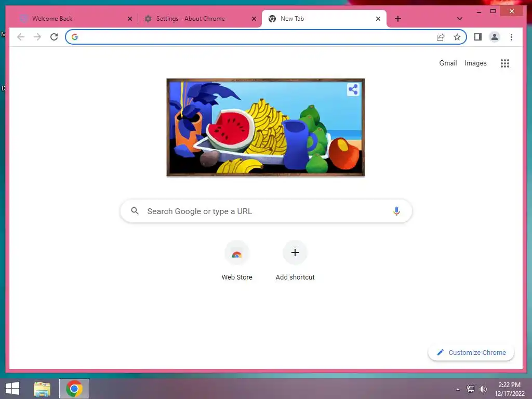Open the Gmail link

pos(448,63)
